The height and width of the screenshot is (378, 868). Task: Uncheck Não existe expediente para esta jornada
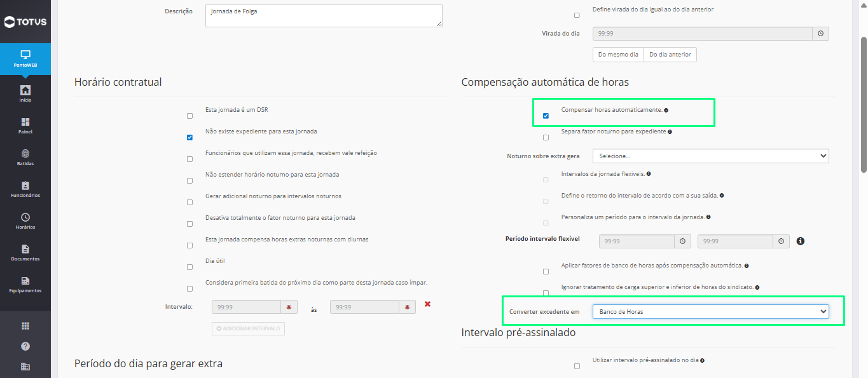[x=189, y=137]
